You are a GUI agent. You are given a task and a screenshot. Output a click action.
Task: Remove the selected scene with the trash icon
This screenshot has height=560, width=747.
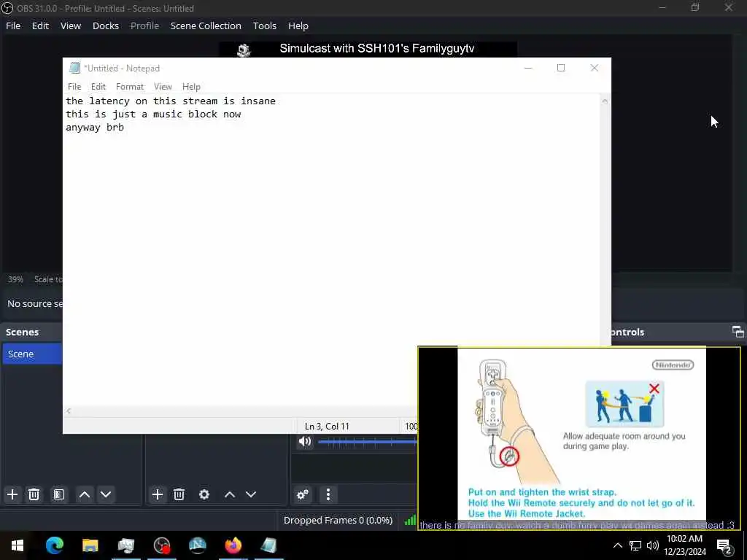34,494
